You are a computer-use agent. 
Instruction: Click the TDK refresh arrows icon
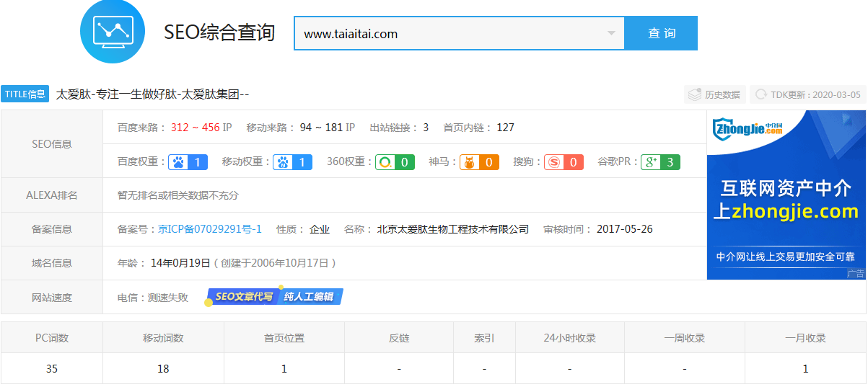coord(760,94)
